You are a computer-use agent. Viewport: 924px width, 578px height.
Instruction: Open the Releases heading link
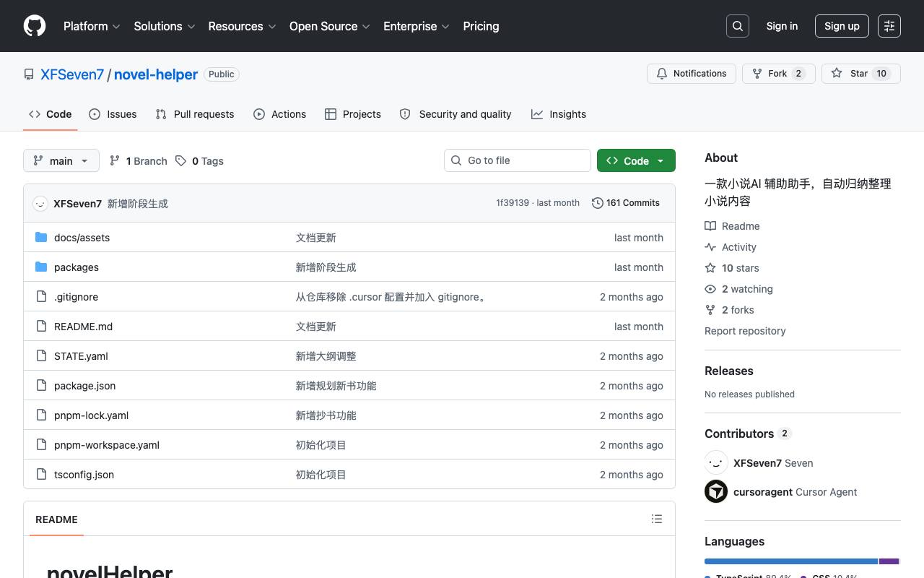(x=729, y=371)
